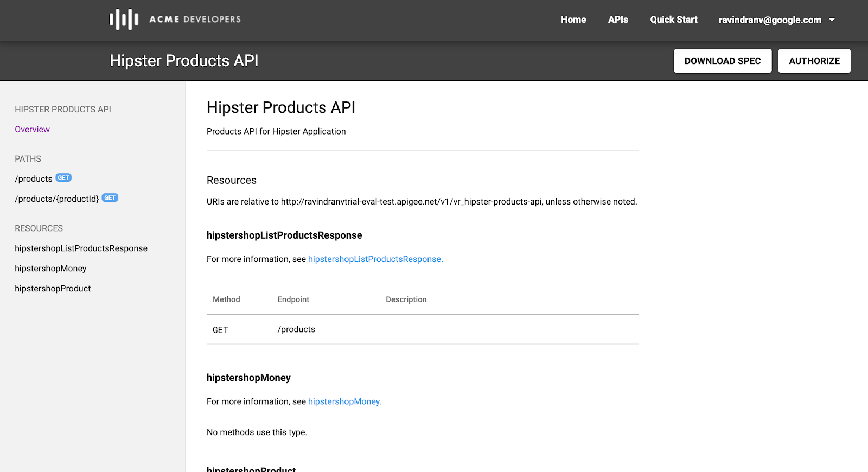Select hipstershopMoney in sidebar resources
The width and height of the screenshot is (868, 472).
pyautogui.click(x=50, y=269)
